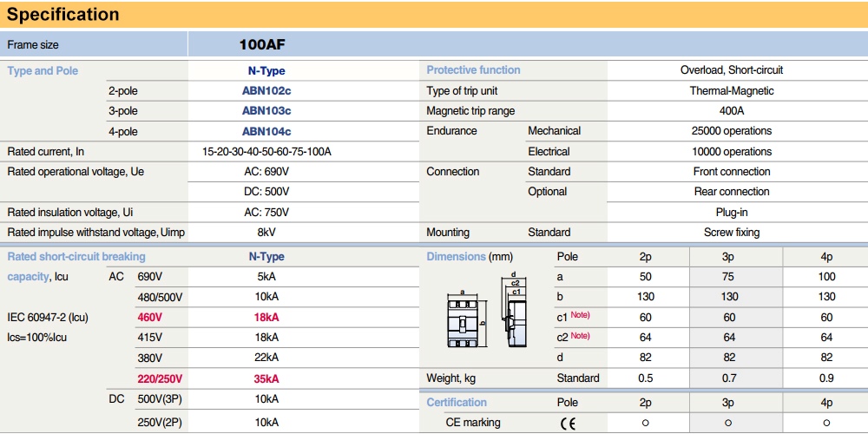Viewport: 868px width, 434px height.
Task: Click the Thermal-Magnetic trip unit value
Action: coord(731,91)
